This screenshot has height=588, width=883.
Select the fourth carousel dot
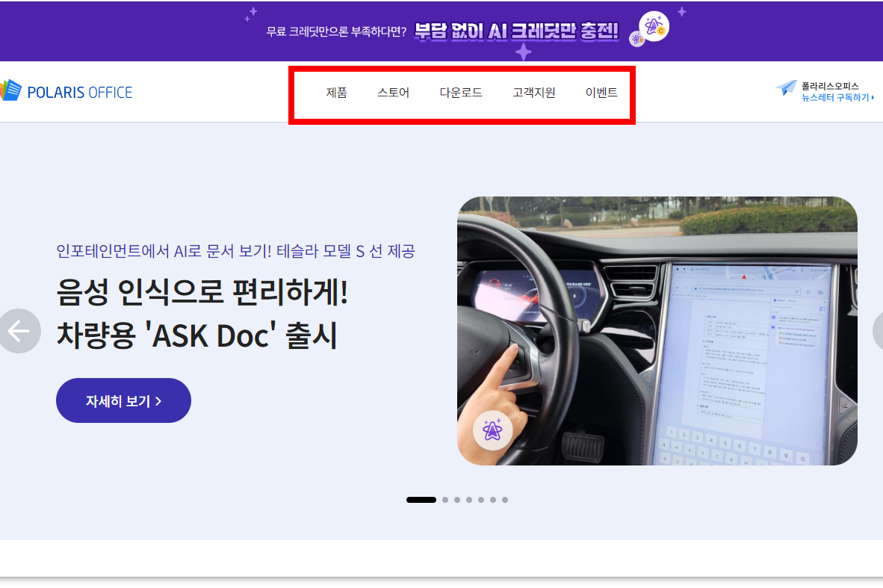pos(468,500)
